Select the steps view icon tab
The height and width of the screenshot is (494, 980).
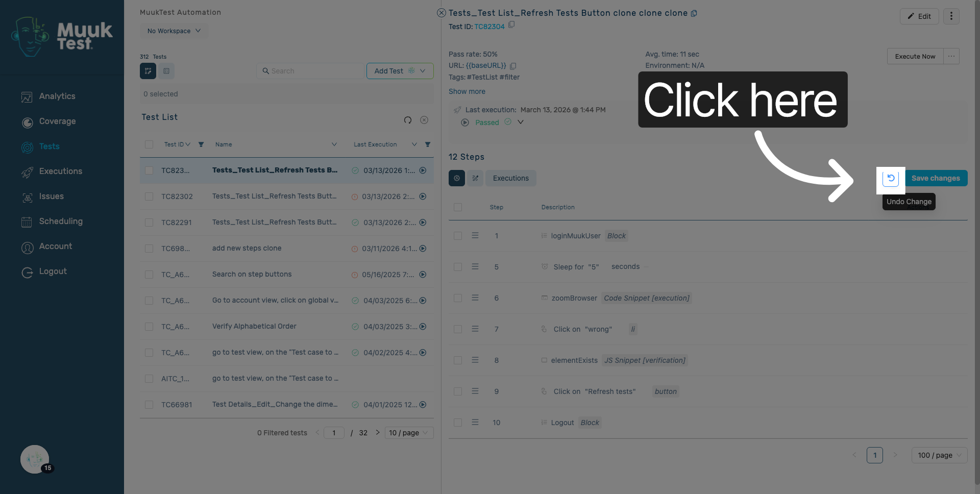click(x=457, y=178)
